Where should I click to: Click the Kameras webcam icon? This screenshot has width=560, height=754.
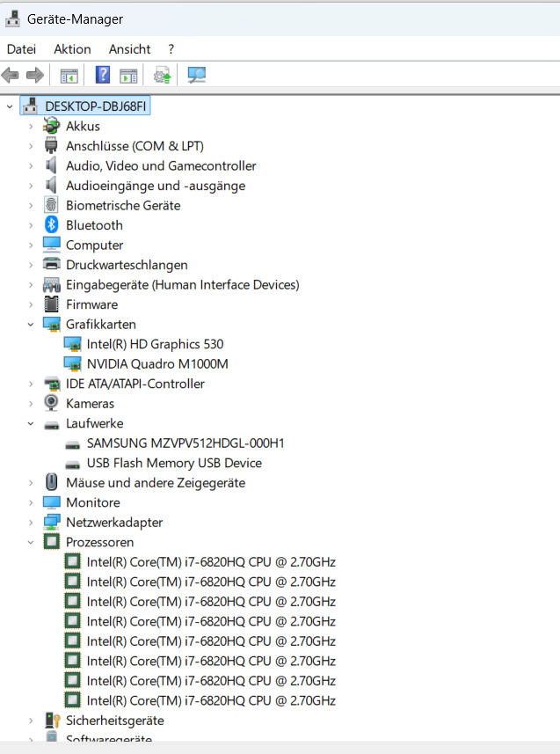[x=52, y=403]
